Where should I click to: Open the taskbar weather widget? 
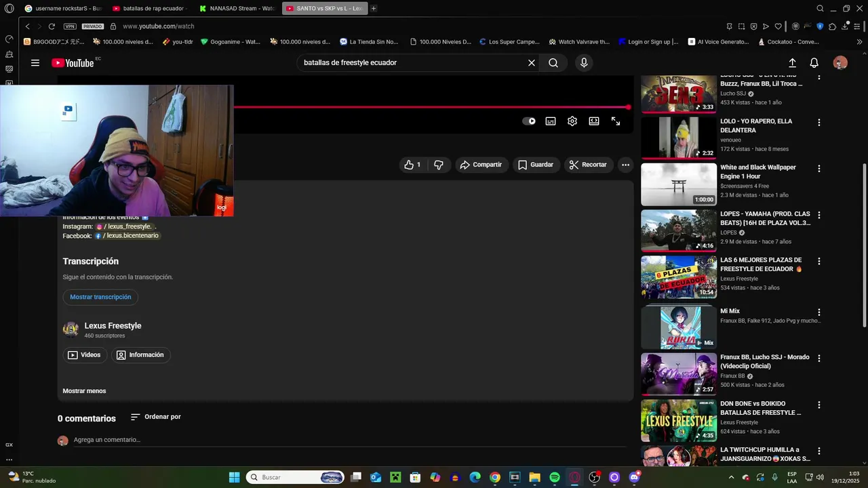tap(33, 477)
